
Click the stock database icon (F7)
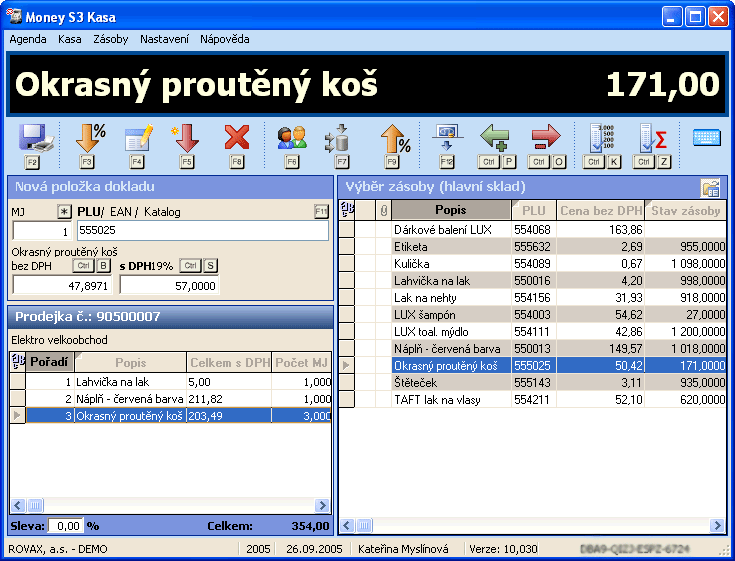(x=340, y=139)
